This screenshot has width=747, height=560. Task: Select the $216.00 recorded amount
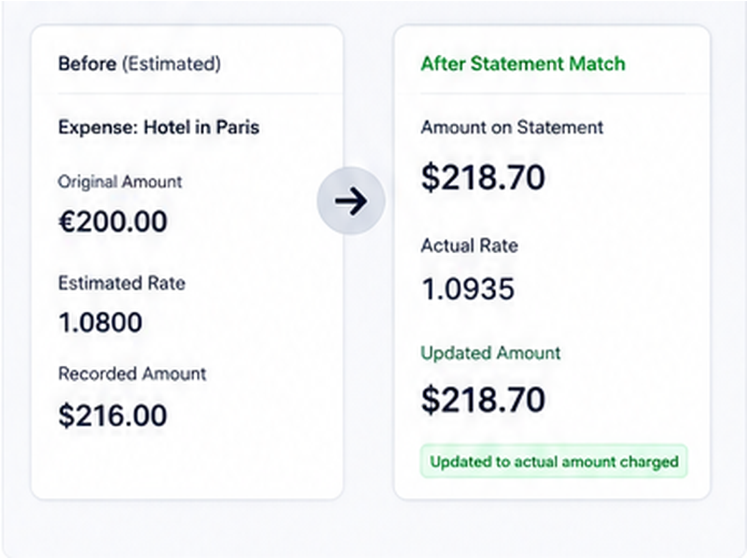(113, 416)
